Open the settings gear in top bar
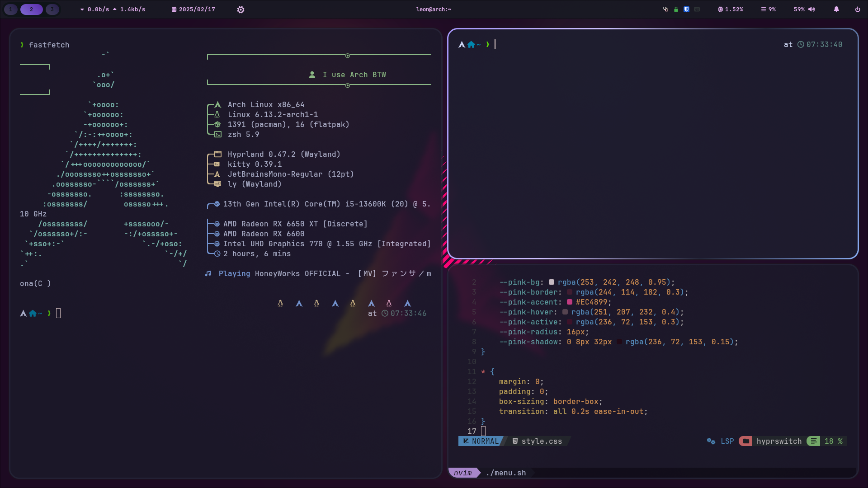868x488 pixels. (241, 9)
